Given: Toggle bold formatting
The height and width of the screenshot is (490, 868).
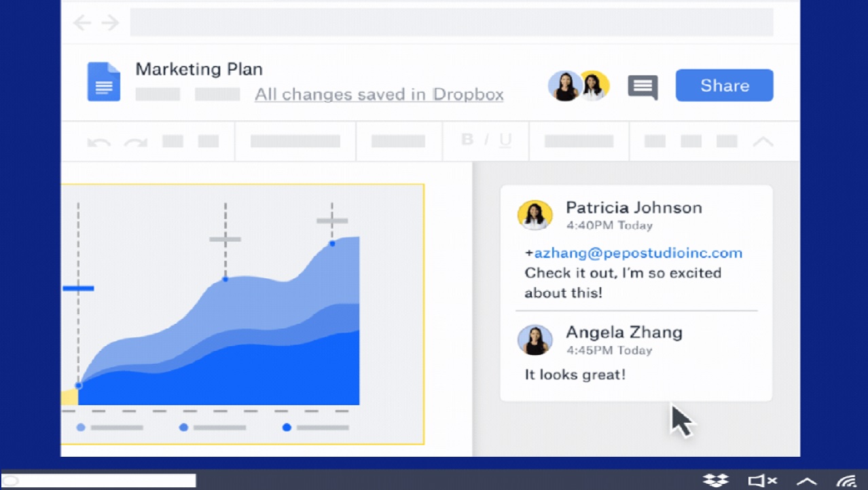Looking at the screenshot, I should point(467,140).
